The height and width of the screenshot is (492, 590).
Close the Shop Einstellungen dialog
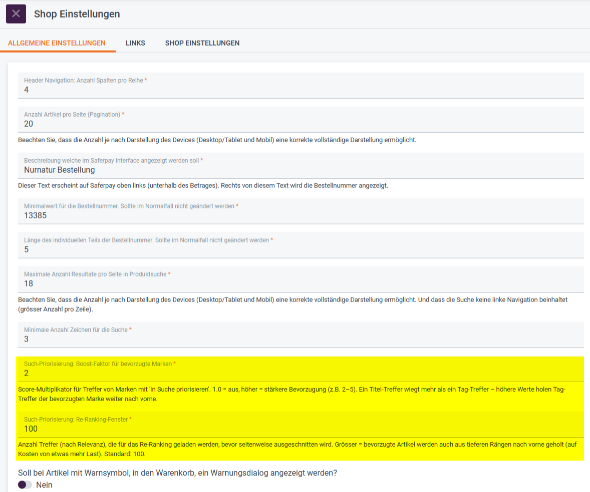16,14
